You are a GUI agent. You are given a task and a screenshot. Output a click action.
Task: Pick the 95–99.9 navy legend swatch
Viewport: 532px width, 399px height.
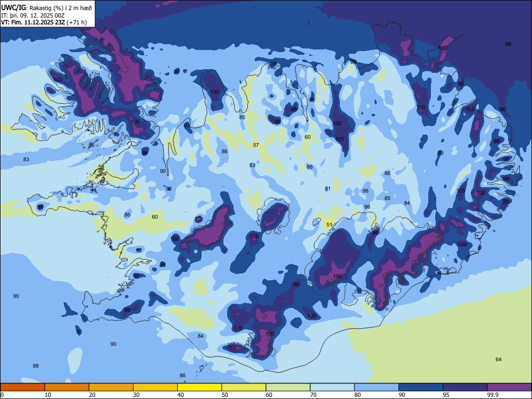pos(465,387)
